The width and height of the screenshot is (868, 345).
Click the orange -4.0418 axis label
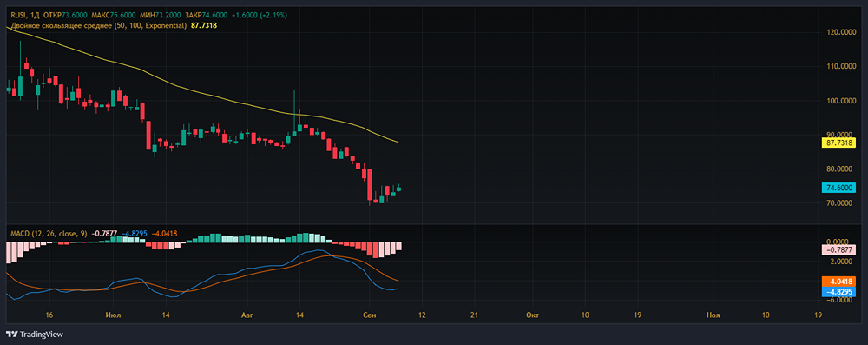click(838, 282)
